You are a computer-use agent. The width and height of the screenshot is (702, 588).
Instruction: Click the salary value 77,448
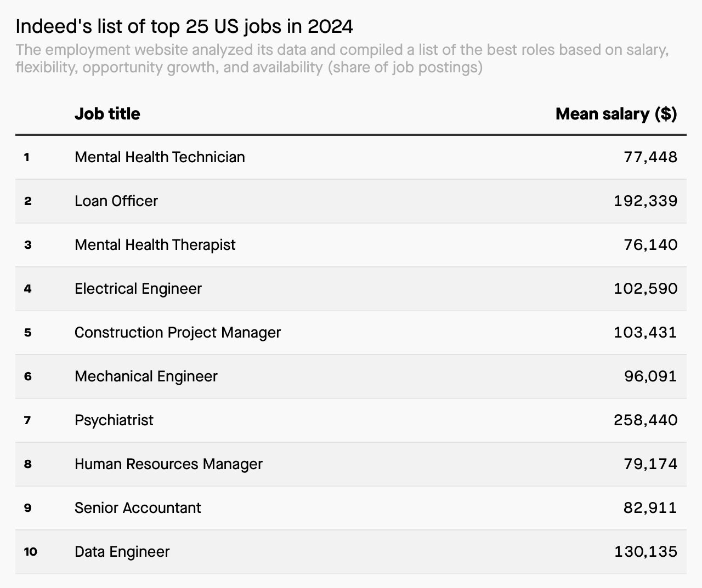650,157
